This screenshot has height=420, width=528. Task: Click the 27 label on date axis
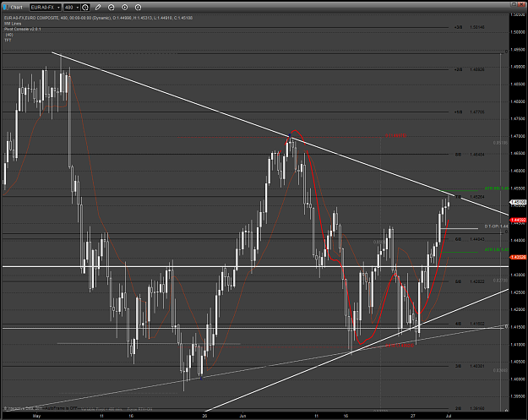pyautogui.click(x=413, y=416)
